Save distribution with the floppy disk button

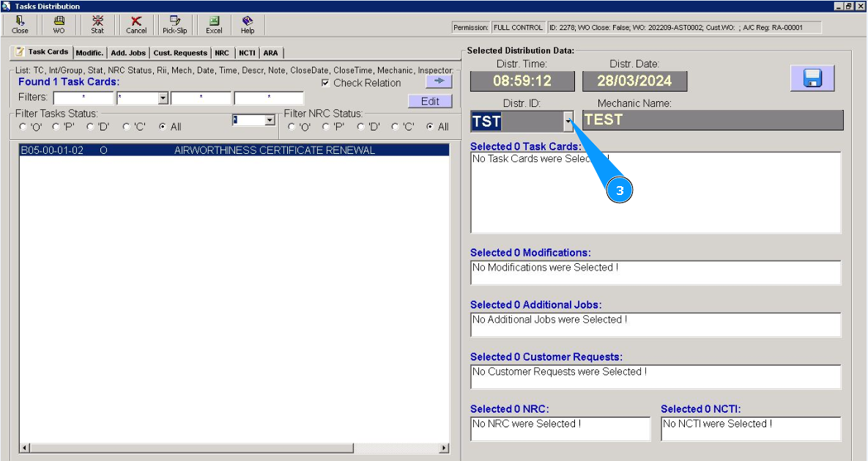coord(812,78)
